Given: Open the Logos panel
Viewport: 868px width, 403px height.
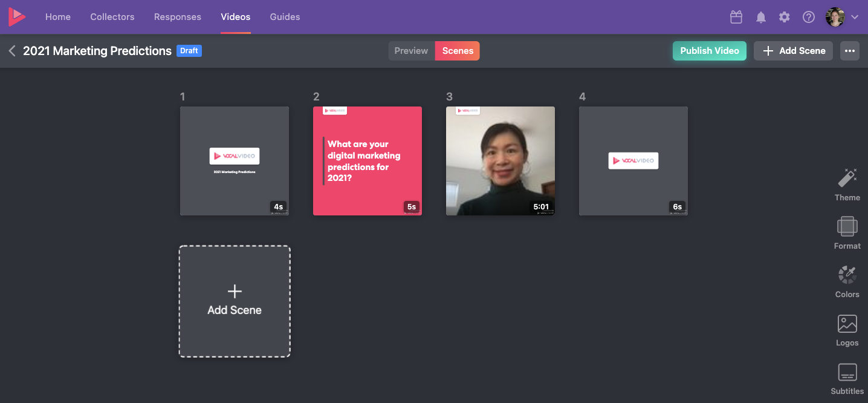Looking at the screenshot, I should (847, 329).
